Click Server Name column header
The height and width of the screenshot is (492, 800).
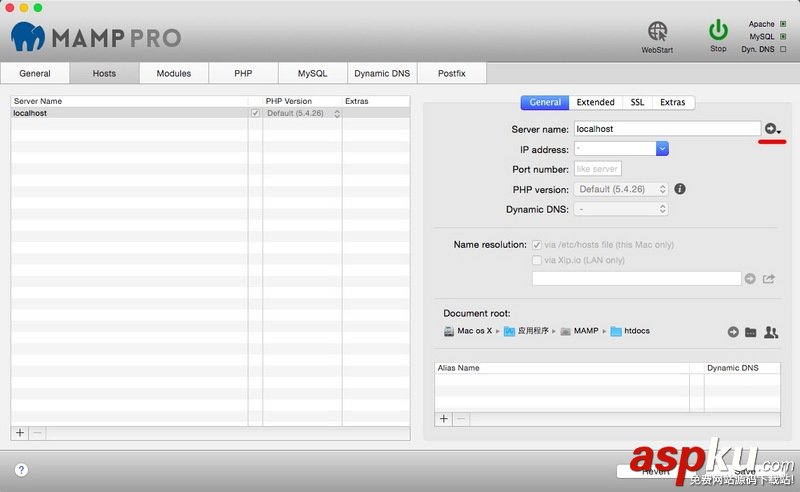[129, 101]
